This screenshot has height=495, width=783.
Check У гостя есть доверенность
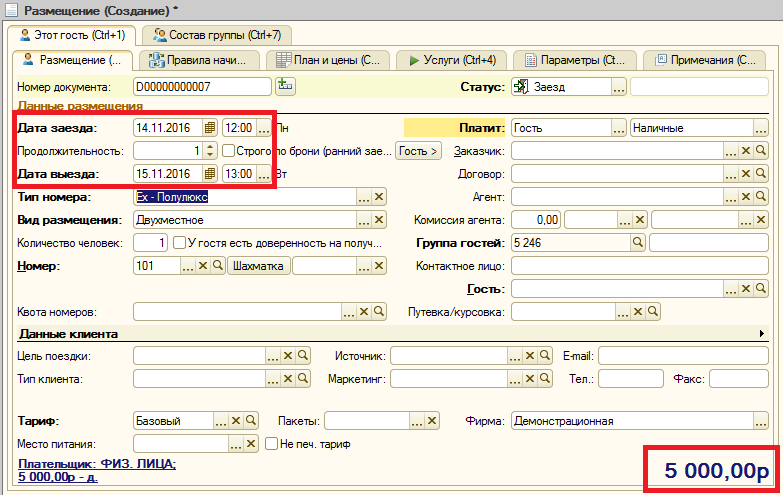coord(179,243)
